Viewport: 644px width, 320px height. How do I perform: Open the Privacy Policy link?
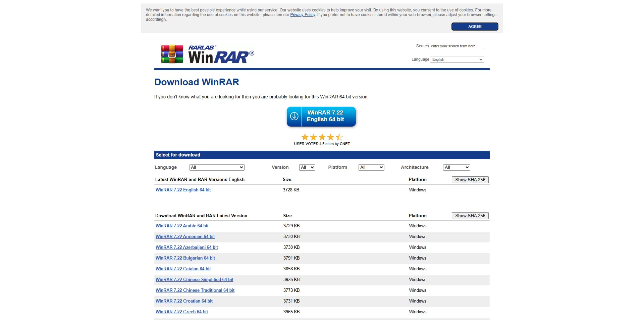point(303,15)
